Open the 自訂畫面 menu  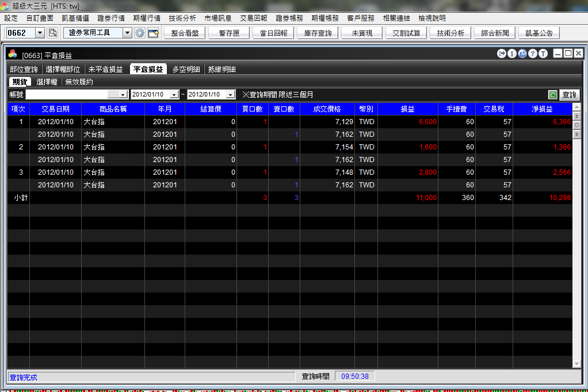[x=40, y=18]
